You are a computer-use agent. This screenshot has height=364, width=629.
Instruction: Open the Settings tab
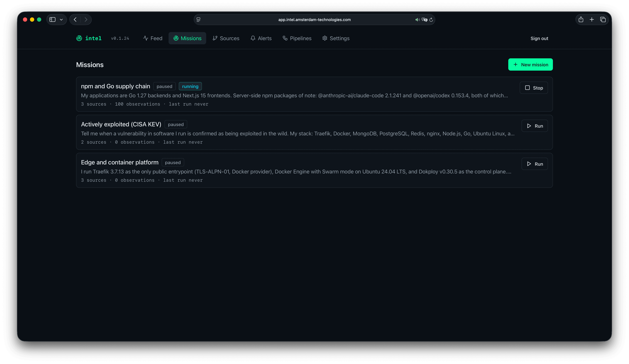click(336, 38)
